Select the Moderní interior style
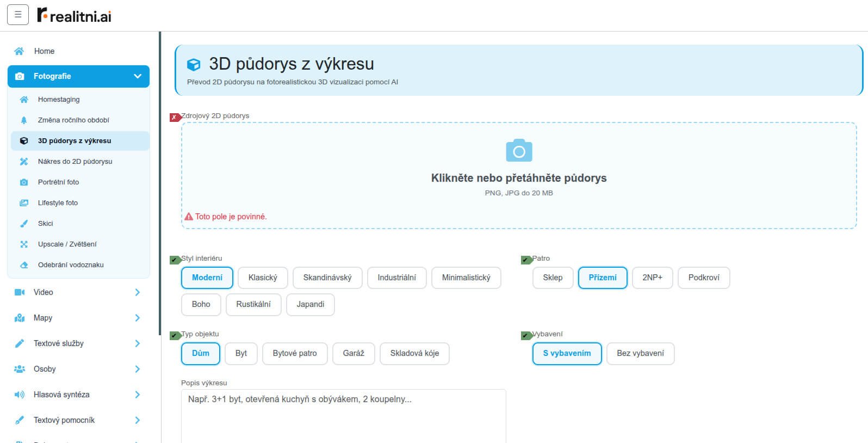Image resolution: width=868 pixels, height=443 pixels. click(x=207, y=278)
